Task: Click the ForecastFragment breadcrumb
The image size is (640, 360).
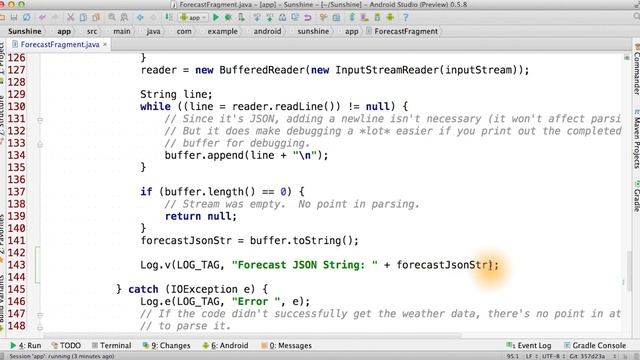Action: tap(402, 31)
